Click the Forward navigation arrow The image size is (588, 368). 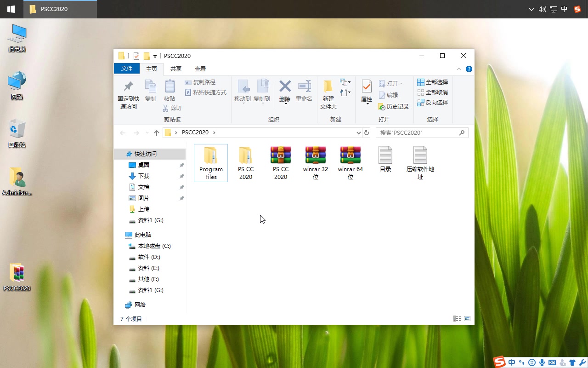[x=136, y=132]
